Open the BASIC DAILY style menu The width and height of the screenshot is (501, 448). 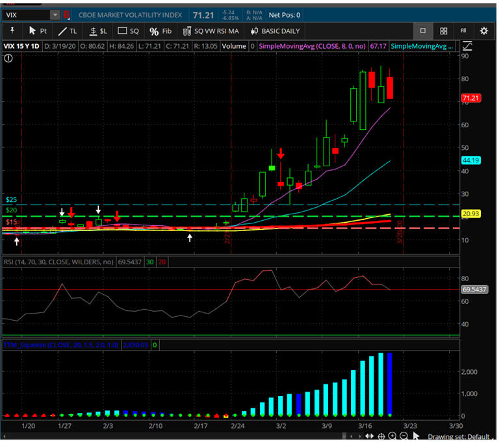pyautogui.click(x=276, y=31)
